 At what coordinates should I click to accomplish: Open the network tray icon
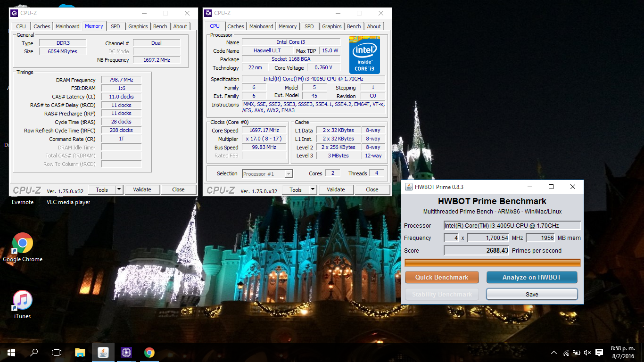pyautogui.click(x=566, y=353)
